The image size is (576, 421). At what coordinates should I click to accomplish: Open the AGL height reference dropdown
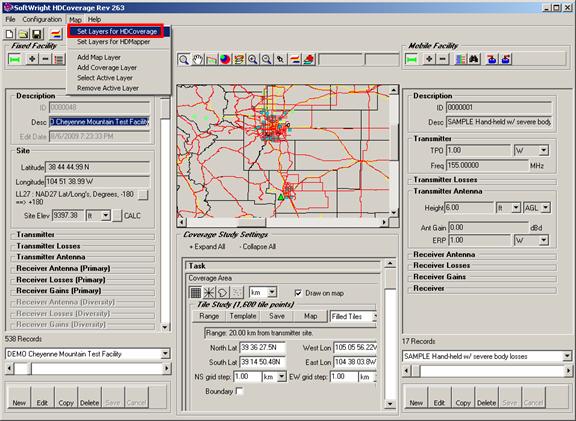546,208
